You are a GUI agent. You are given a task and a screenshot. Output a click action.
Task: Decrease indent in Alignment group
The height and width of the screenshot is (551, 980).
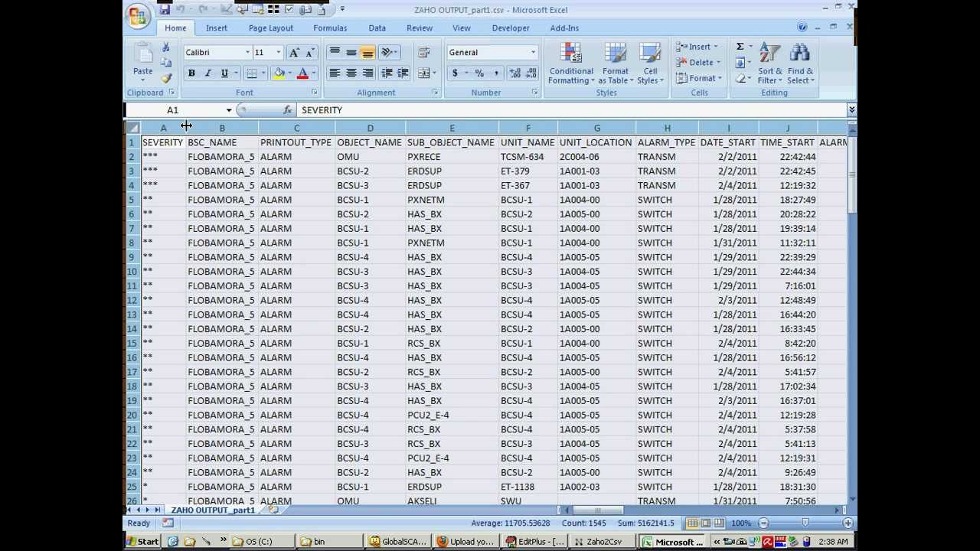click(387, 73)
